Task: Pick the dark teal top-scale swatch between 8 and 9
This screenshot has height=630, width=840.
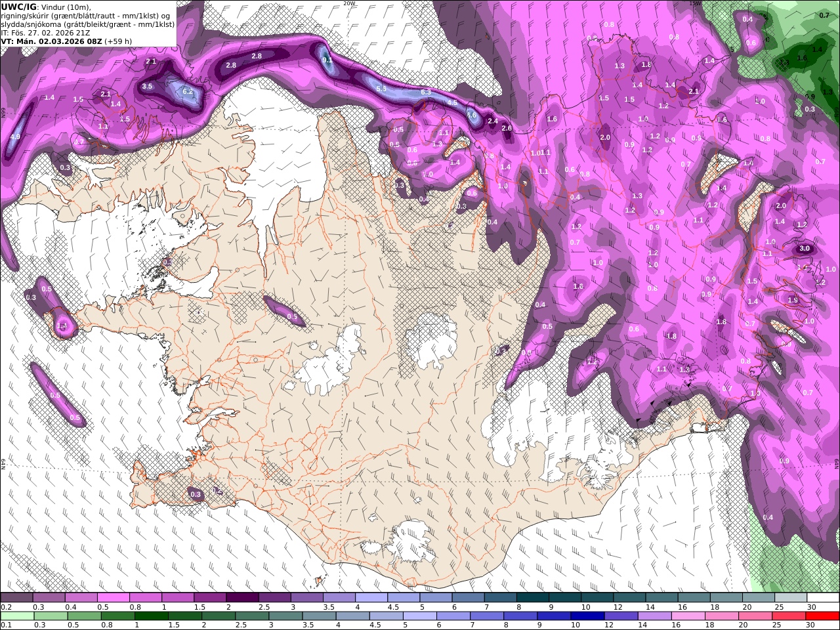Action: (532, 598)
